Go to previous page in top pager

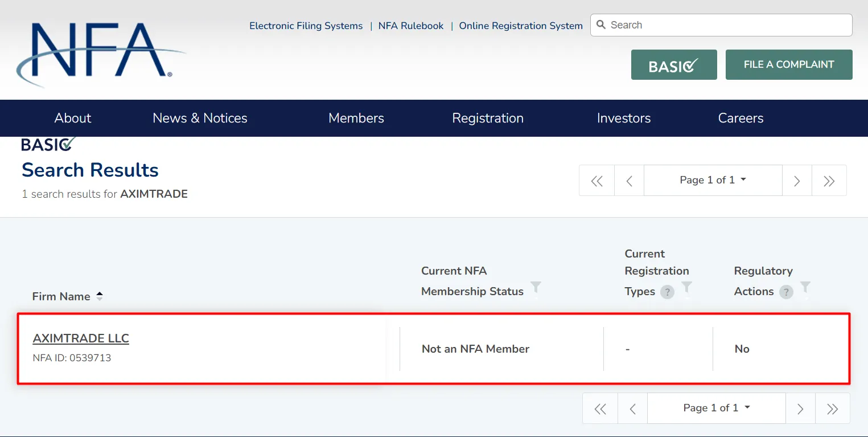(x=630, y=181)
